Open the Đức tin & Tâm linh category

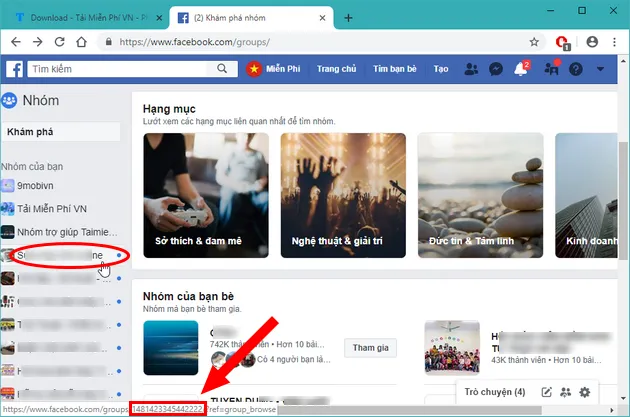pos(481,196)
